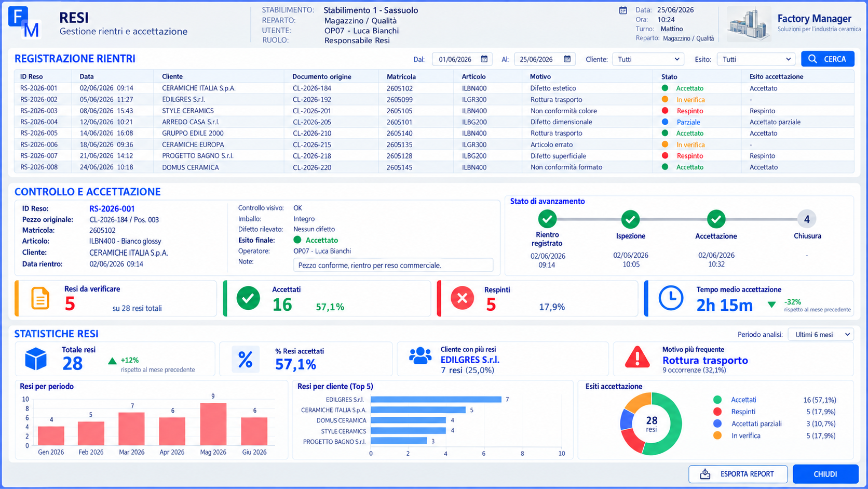The height and width of the screenshot is (489, 868).
Task: Open the Dal date calendar picker
Action: tap(484, 59)
